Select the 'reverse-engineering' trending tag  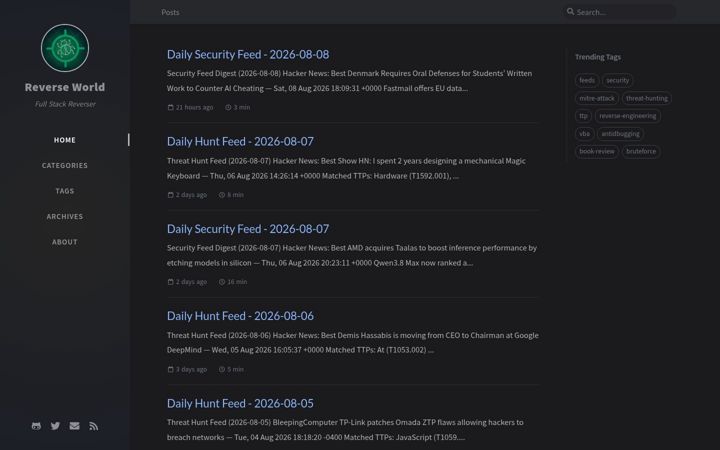pyautogui.click(x=628, y=116)
